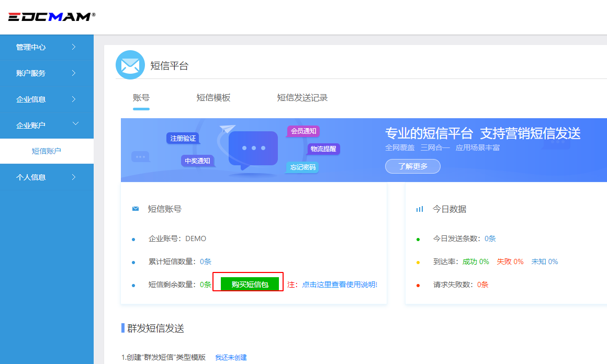This screenshot has height=364, width=607.
Task: Expand the 企业信息 sidebar section
Action: [x=47, y=99]
